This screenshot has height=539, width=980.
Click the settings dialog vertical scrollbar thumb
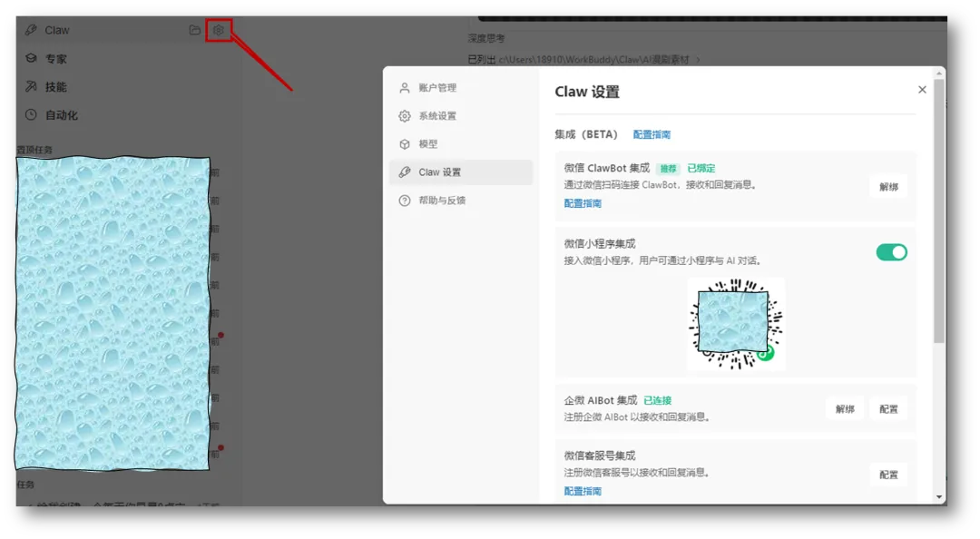pyautogui.click(x=939, y=211)
